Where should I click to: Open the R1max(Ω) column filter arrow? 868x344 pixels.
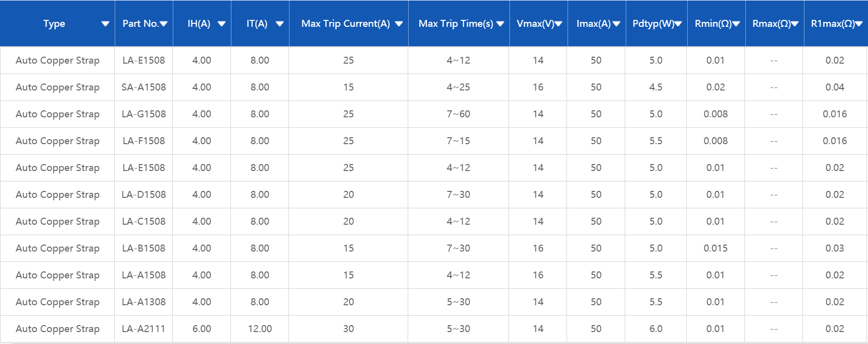pyautogui.click(x=859, y=24)
